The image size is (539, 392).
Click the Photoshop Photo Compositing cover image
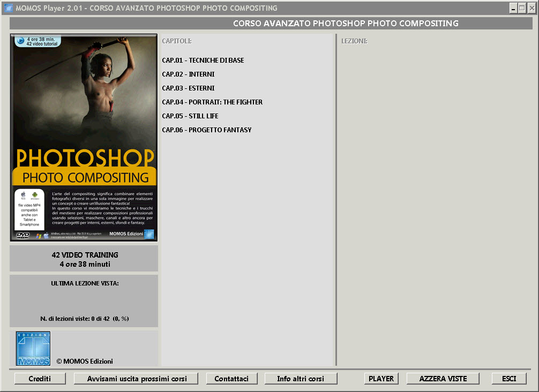84,138
